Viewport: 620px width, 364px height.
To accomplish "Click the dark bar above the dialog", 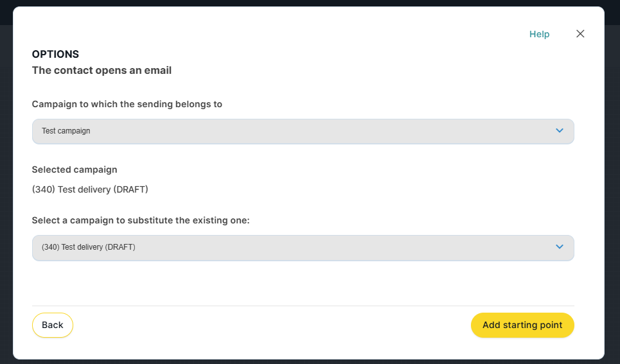I will (x=308, y=3).
